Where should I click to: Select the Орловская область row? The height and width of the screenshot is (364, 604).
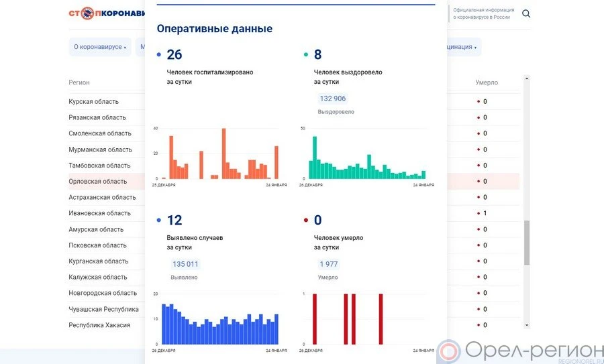[98, 182]
